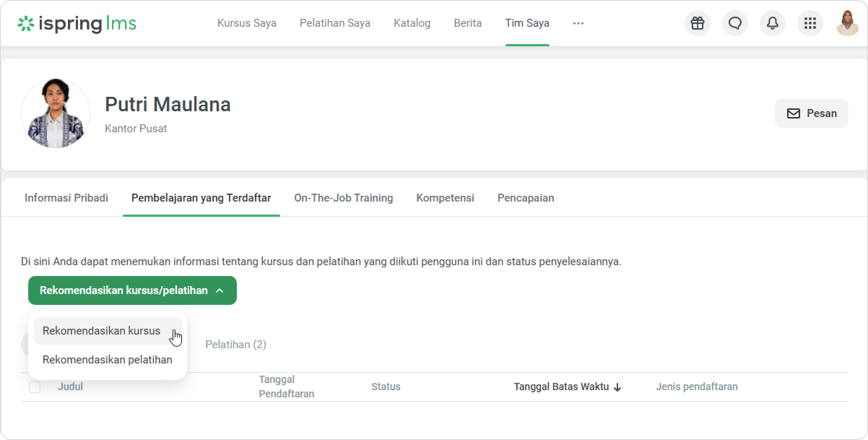Open the apps grid menu
Screen dimensions: 868x440
pyautogui.click(x=810, y=23)
